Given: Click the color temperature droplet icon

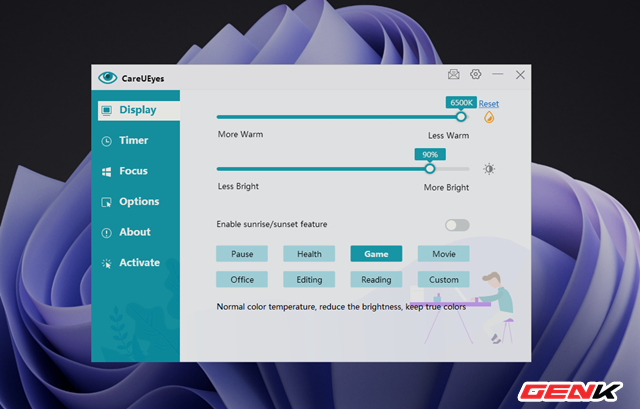Looking at the screenshot, I should pyautogui.click(x=489, y=118).
